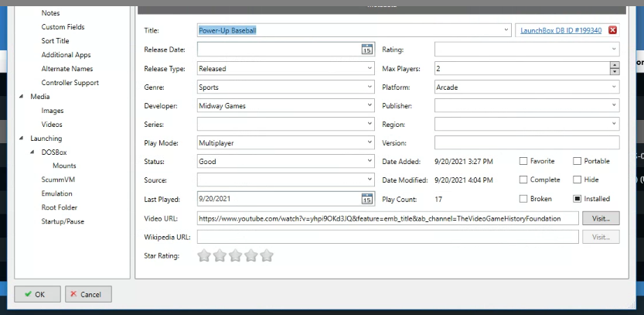Screen dimensions: 644x315
Task: Set rating to the second star
Action: coord(220,255)
